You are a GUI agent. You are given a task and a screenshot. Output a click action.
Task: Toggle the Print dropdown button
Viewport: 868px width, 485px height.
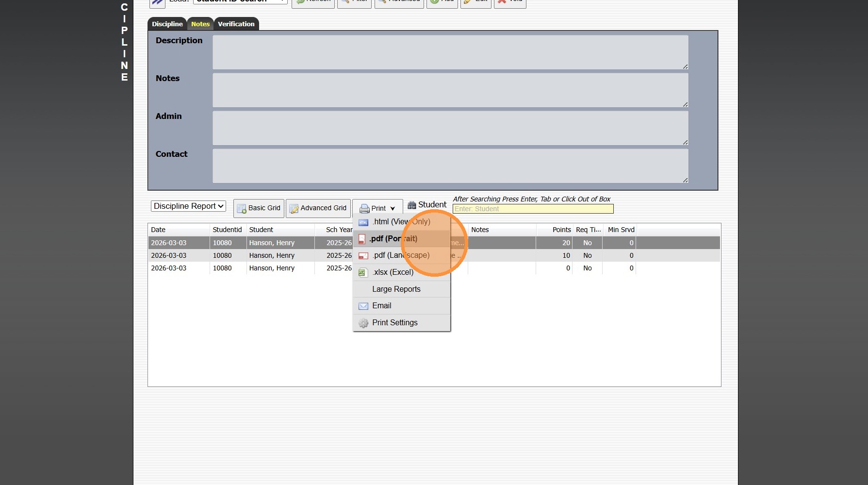377,208
